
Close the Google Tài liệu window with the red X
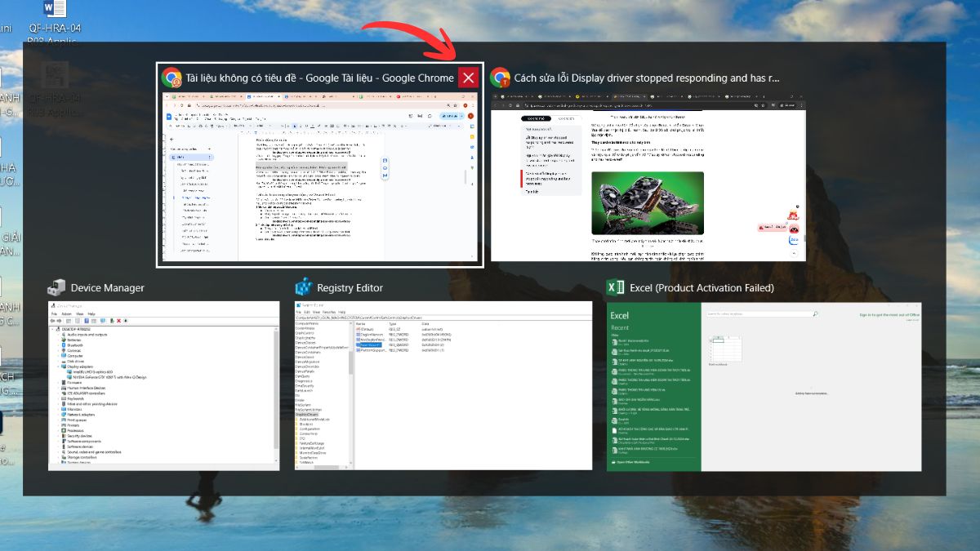coord(468,78)
